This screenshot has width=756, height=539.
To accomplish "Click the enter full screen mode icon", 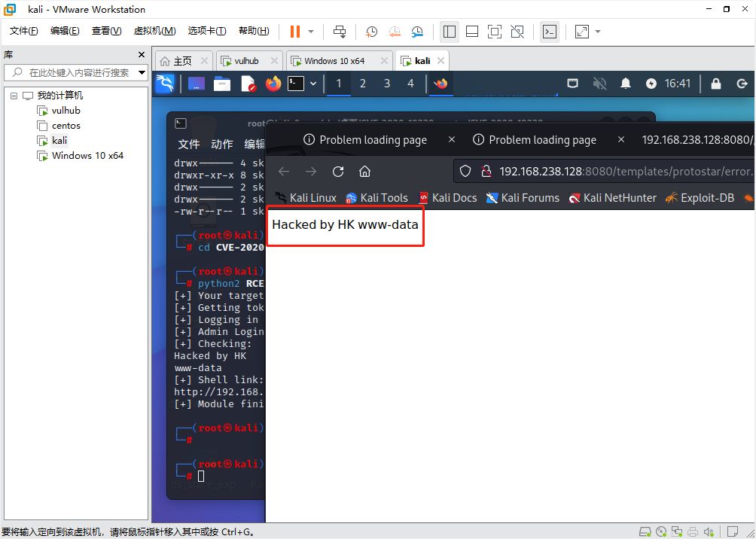I will click(495, 32).
